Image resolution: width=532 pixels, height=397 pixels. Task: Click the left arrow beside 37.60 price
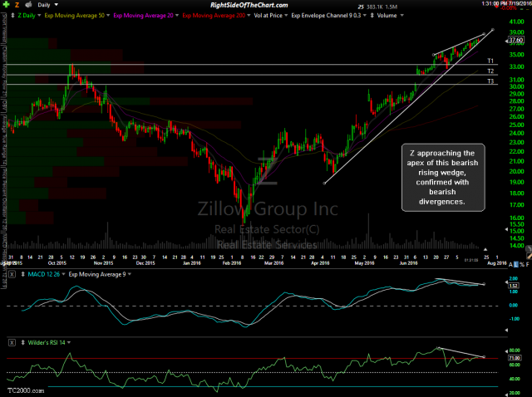tap(506, 41)
